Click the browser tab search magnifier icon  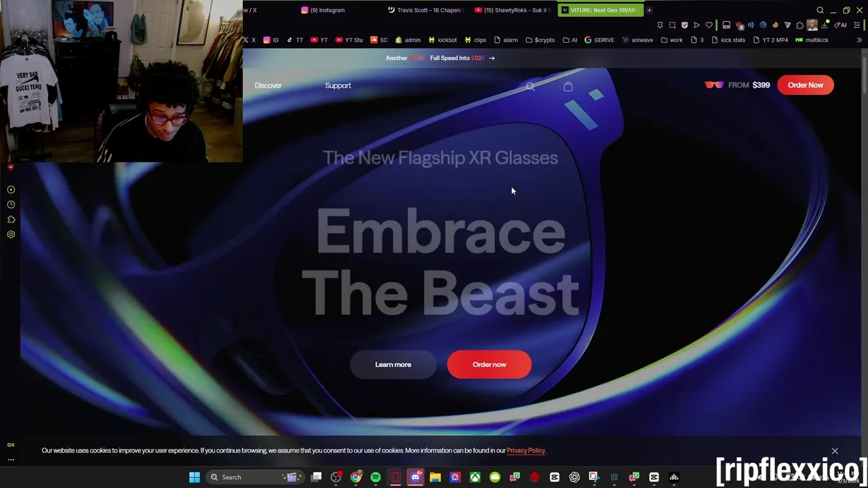(820, 10)
